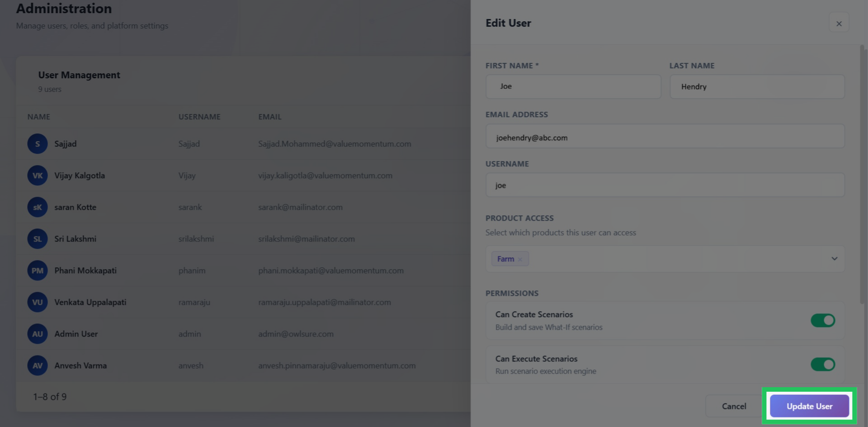
Task: Cancel editing the user
Action: click(x=734, y=406)
